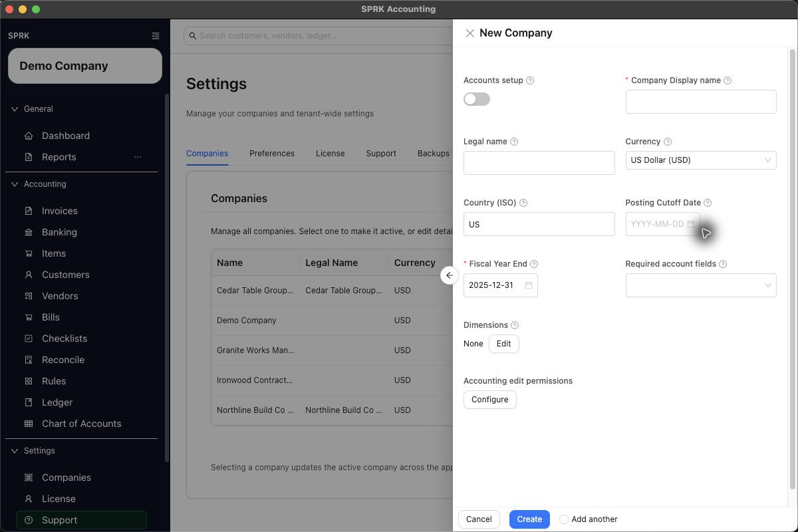Click the Configure permissions button
Viewport: 798px width, 532px height.
pos(490,400)
